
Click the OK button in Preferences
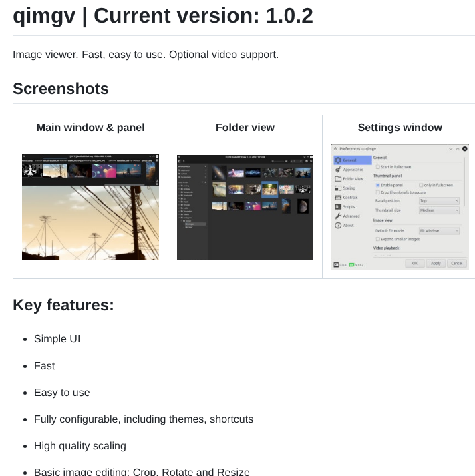coord(415,263)
